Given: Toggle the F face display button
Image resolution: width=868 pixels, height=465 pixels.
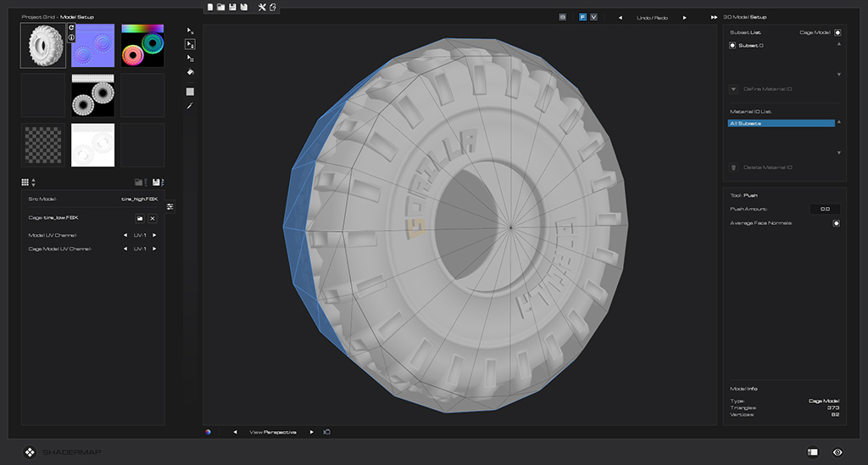Looking at the screenshot, I should [582, 17].
